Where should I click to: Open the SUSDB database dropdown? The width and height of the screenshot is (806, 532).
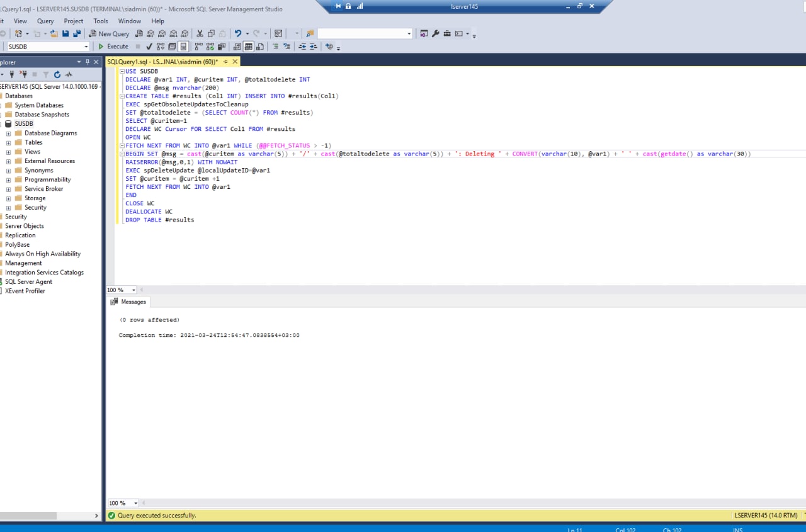(x=86, y=47)
